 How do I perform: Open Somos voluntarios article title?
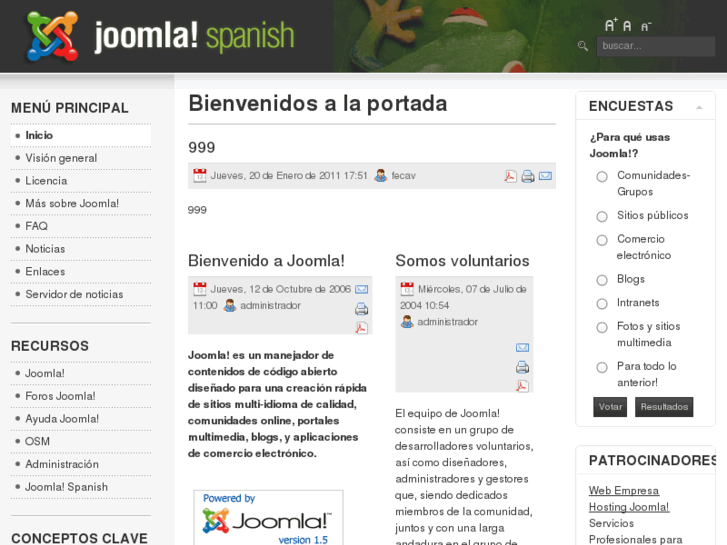[x=462, y=261]
